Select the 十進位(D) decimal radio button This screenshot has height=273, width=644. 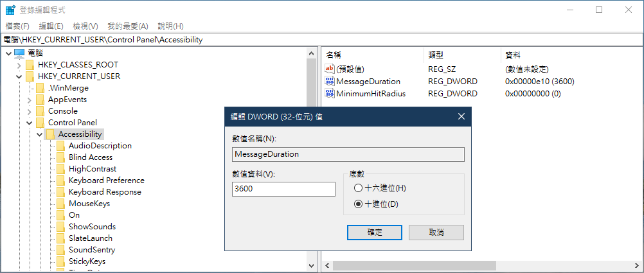359,204
